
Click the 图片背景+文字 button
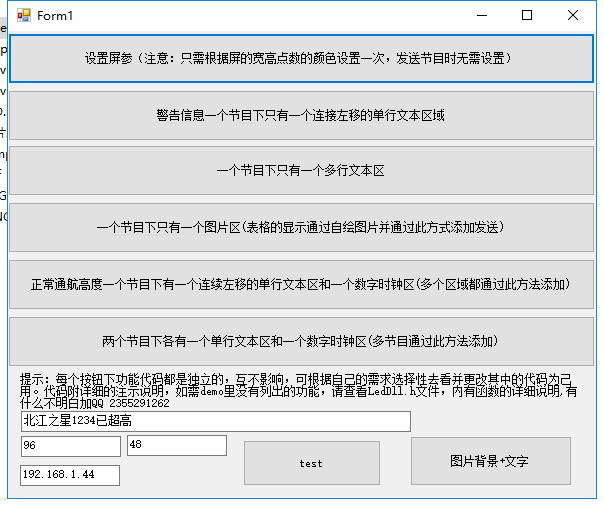pyautogui.click(x=491, y=461)
